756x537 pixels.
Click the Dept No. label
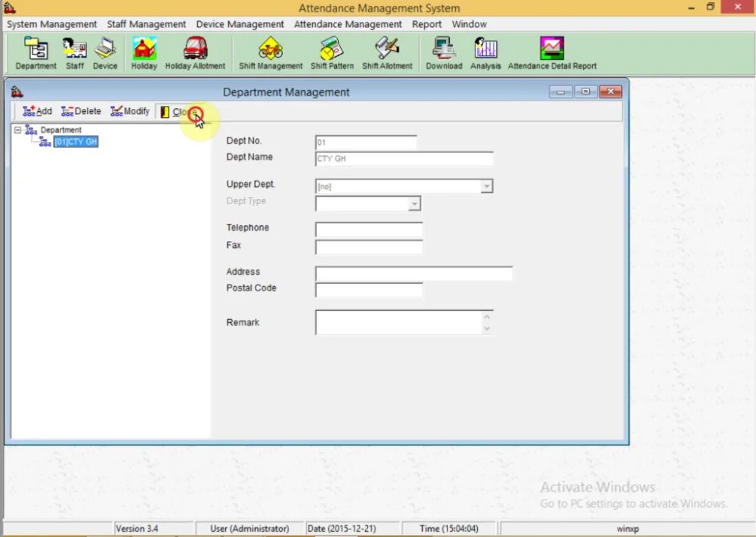pyautogui.click(x=244, y=141)
